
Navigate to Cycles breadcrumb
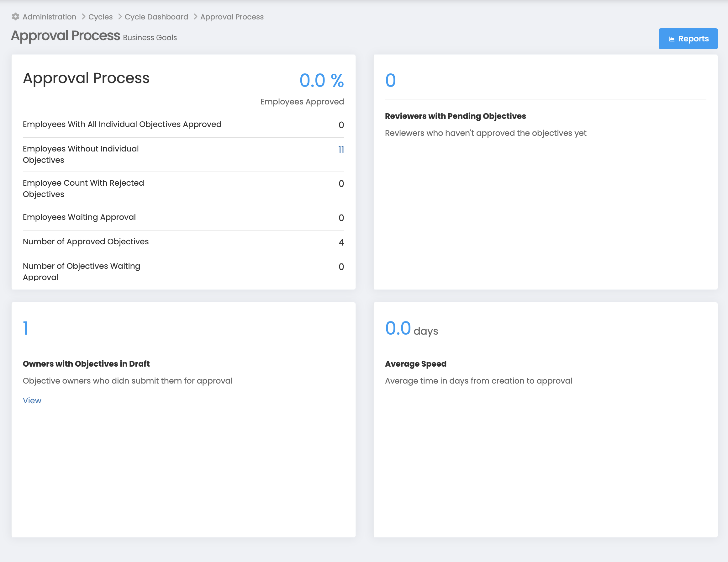tap(100, 17)
